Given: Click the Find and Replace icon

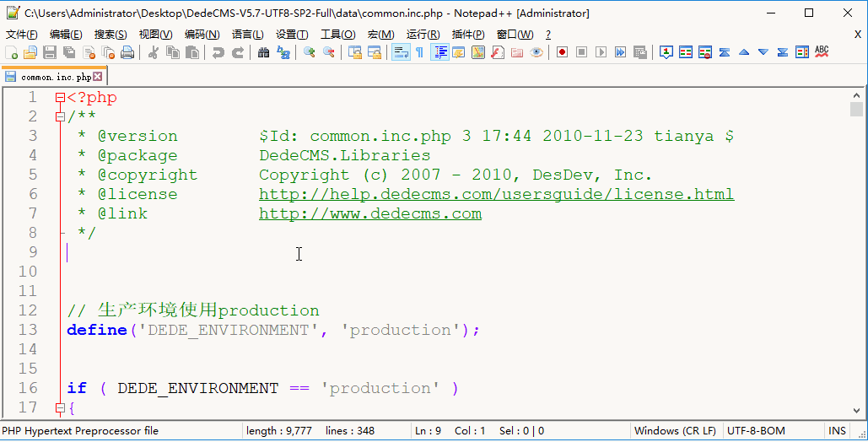Looking at the screenshot, I should 283,52.
